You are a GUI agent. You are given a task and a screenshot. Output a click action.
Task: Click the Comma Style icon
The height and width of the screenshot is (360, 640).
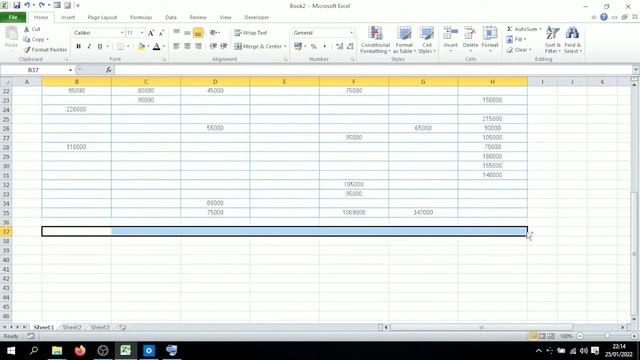point(324,46)
